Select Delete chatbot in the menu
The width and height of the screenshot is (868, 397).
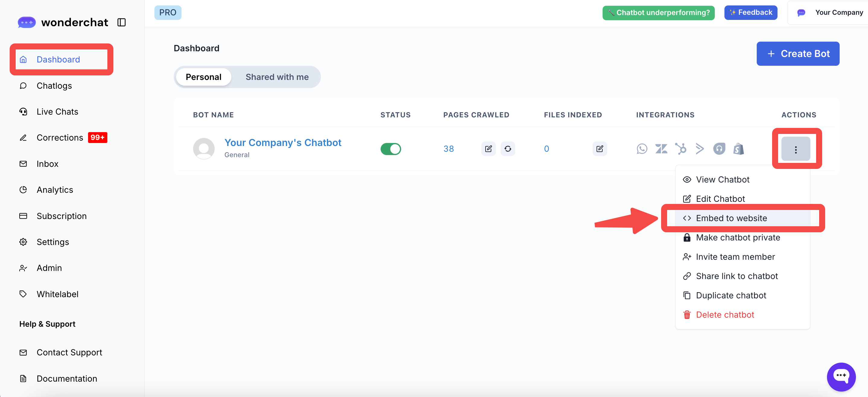(725, 314)
